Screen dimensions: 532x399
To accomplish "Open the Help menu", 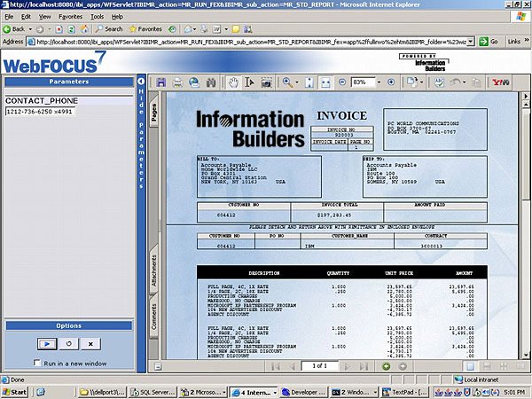I will tap(117, 17).
